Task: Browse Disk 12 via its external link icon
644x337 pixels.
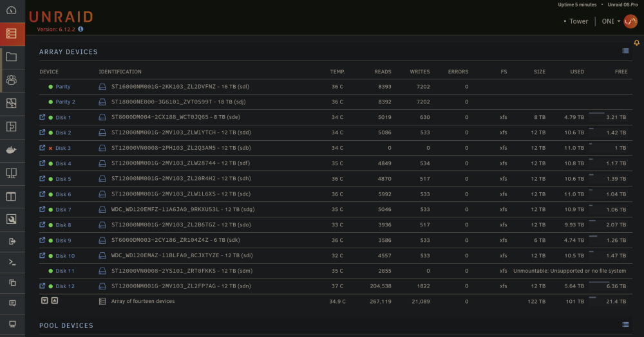Action: coord(42,286)
